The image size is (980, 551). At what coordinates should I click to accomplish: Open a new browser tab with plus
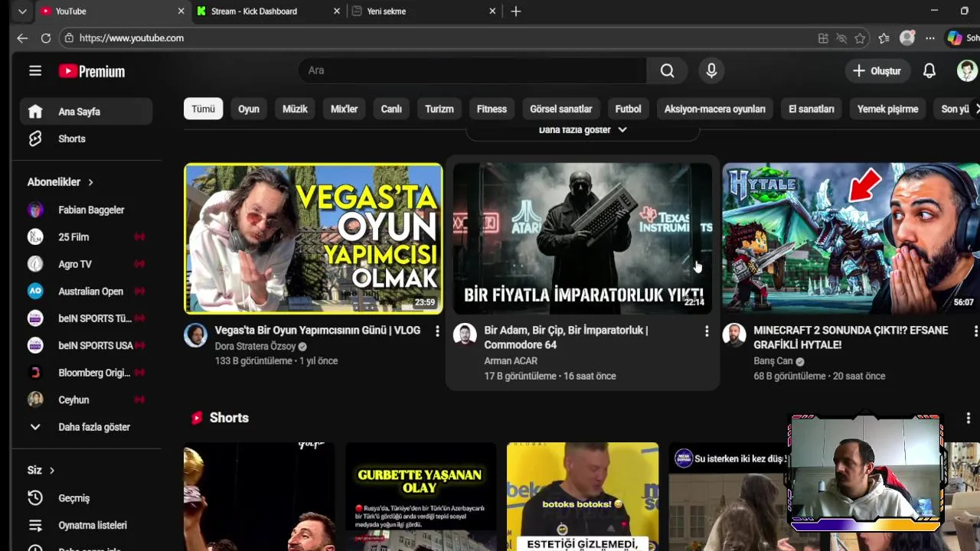[516, 11]
